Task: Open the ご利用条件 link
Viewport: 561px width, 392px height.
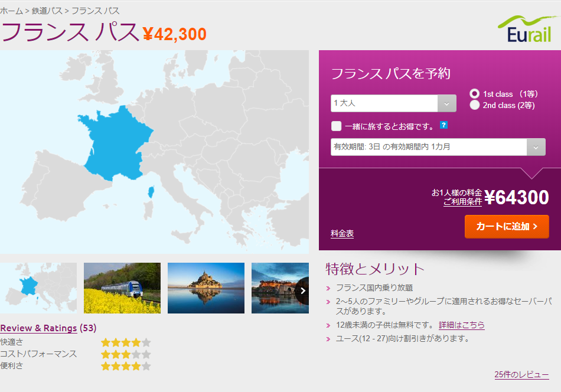Action: click(462, 202)
